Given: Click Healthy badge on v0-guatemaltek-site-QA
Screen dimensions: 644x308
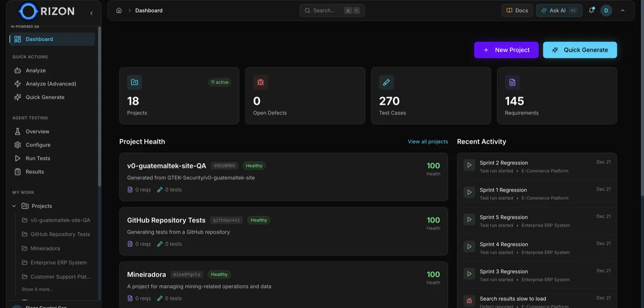Looking at the screenshot, I should click(254, 166).
